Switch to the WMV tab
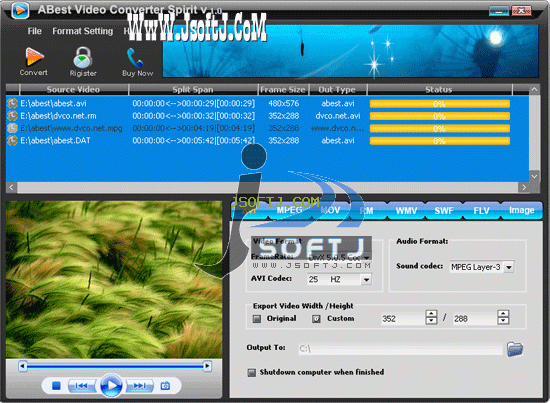550x403 pixels. (406, 210)
